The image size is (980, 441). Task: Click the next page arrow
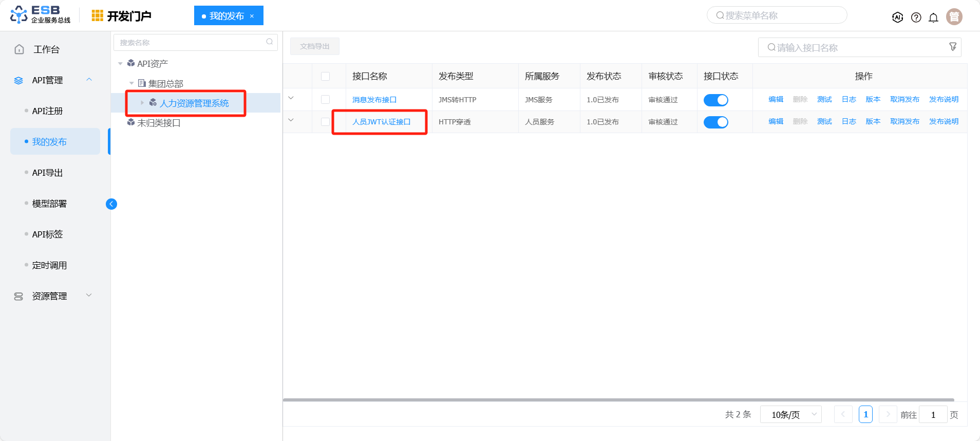pos(888,414)
